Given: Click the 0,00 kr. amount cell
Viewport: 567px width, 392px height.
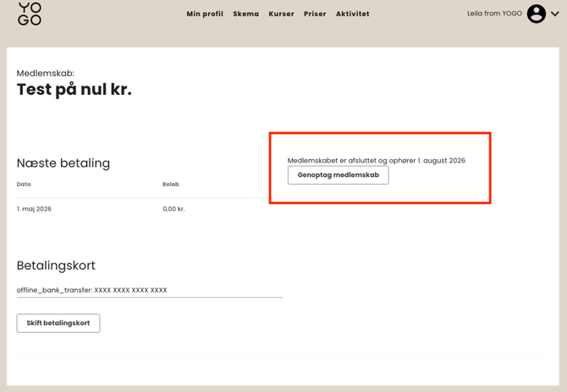Looking at the screenshot, I should coord(173,209).
